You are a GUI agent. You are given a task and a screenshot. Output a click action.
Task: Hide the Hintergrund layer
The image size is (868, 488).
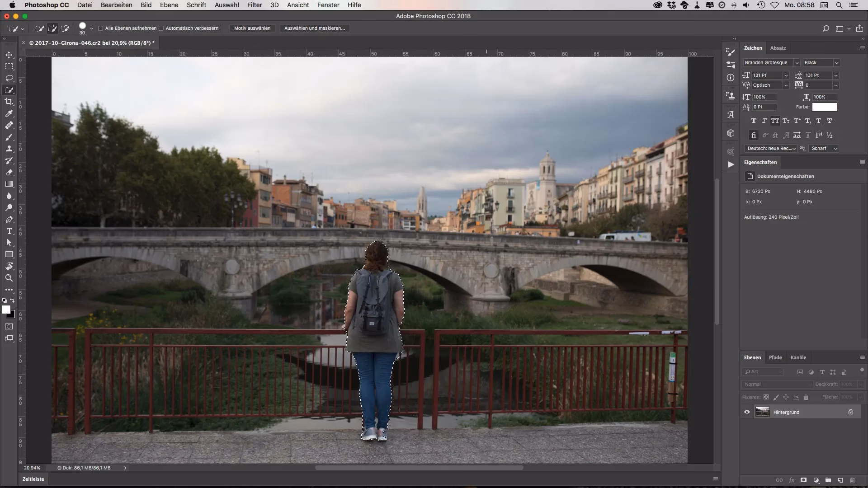click(x=747, y=412)
